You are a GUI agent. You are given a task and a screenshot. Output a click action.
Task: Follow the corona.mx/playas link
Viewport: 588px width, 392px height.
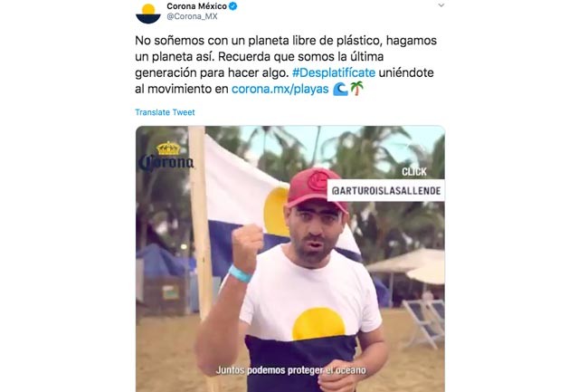(x=280, y=89)
